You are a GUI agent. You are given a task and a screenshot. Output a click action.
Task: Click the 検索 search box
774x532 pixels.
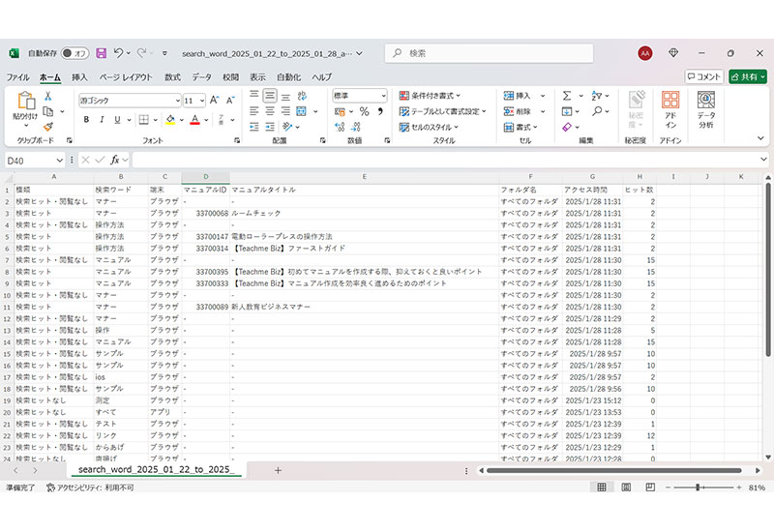click(493, 53)
